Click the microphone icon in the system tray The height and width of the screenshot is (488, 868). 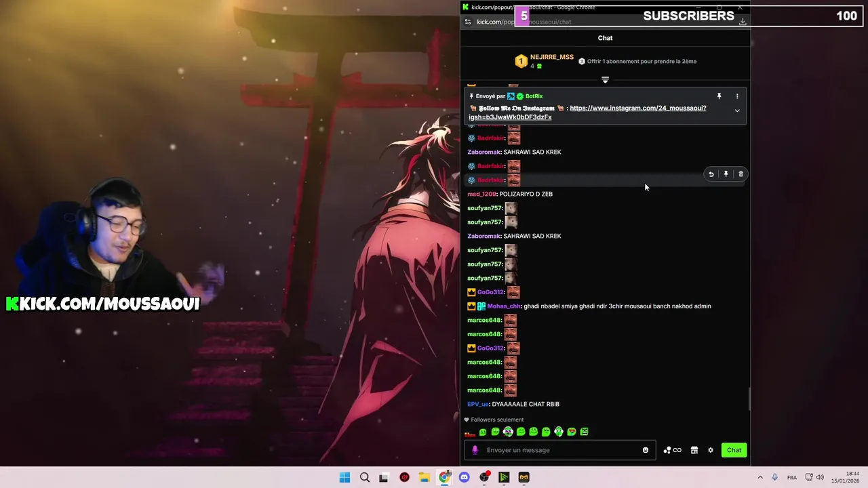point(774,477)
